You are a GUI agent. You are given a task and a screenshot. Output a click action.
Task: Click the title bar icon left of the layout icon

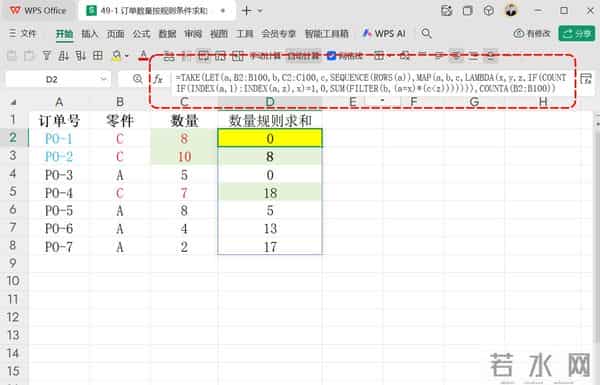click(x=447, y=11)
